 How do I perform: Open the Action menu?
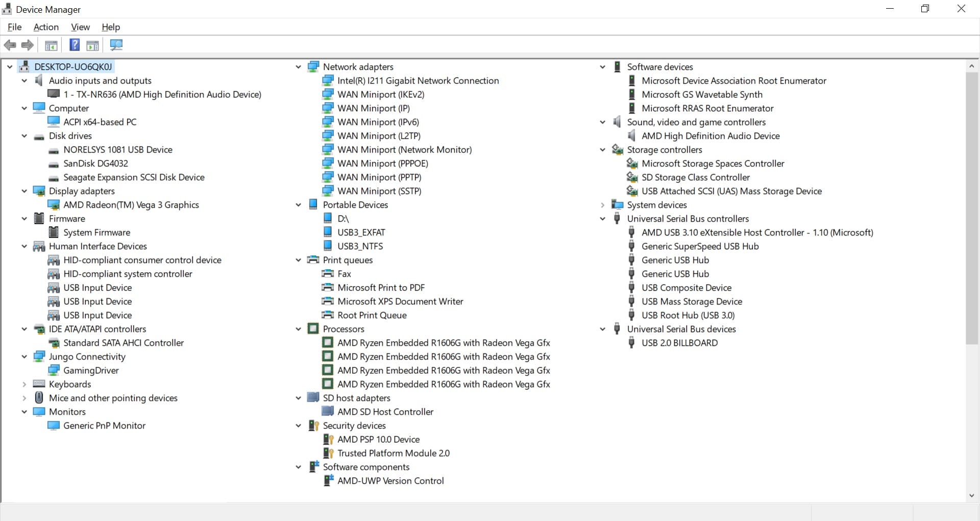click(46, 27)
